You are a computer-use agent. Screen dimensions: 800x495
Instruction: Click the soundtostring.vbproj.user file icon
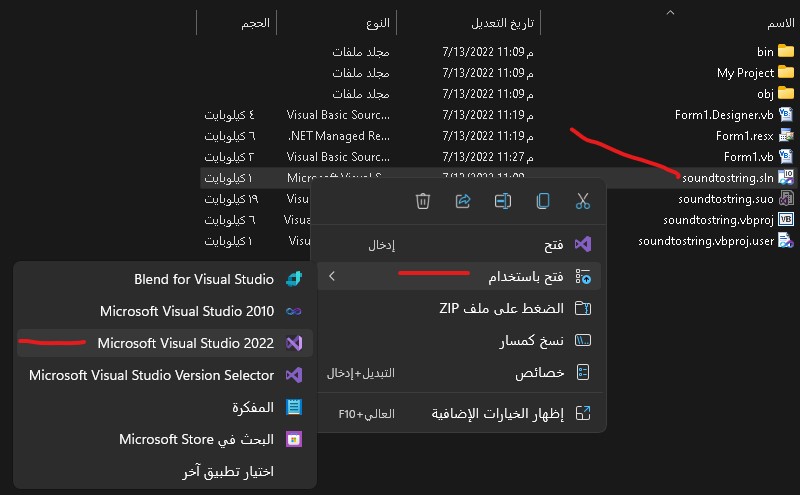(786, 240)
